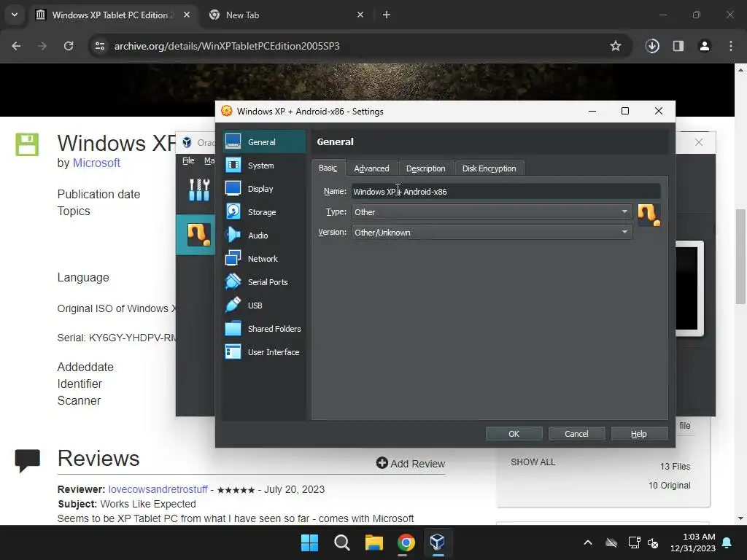The width and height of the screenshot is (747, 560).
Task: Click the network status tray icon
Action: coord(634,542)
